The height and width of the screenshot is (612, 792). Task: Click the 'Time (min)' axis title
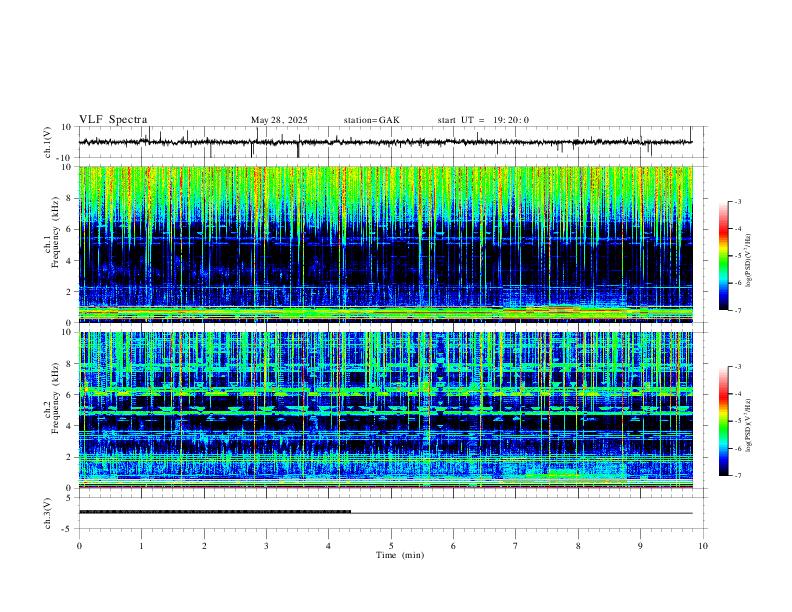[x=400, y=555]
